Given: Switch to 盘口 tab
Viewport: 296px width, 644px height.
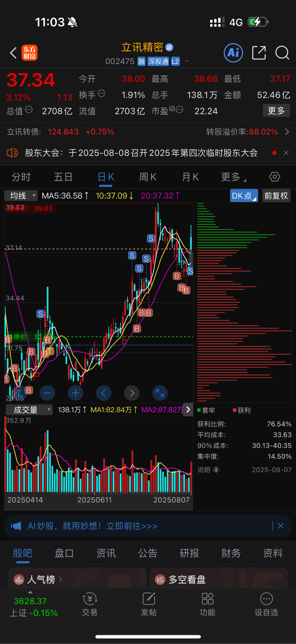Looking at the screenshot, I should [x=64, y=553].
